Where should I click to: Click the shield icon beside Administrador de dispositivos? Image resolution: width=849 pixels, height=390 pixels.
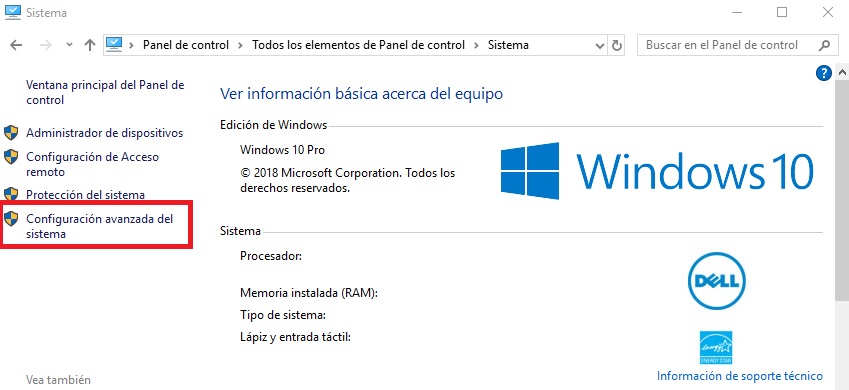pyautogui.click(x=11, y=133)
